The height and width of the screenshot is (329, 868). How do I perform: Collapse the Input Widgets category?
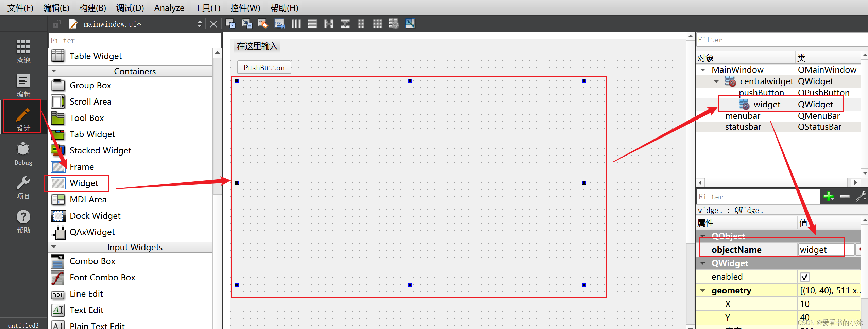point(54,247)
